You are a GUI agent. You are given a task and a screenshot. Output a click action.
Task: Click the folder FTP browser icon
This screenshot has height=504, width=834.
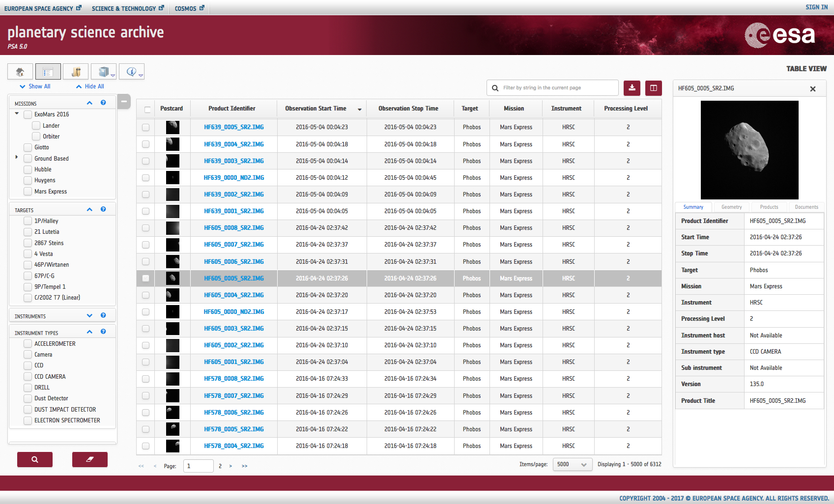click(x=76, y=72)
